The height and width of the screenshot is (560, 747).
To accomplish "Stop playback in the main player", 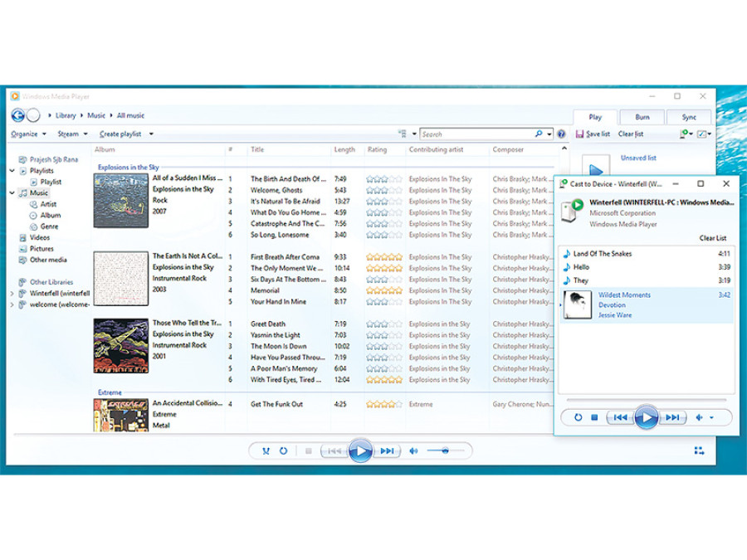I will coord(308,451).
